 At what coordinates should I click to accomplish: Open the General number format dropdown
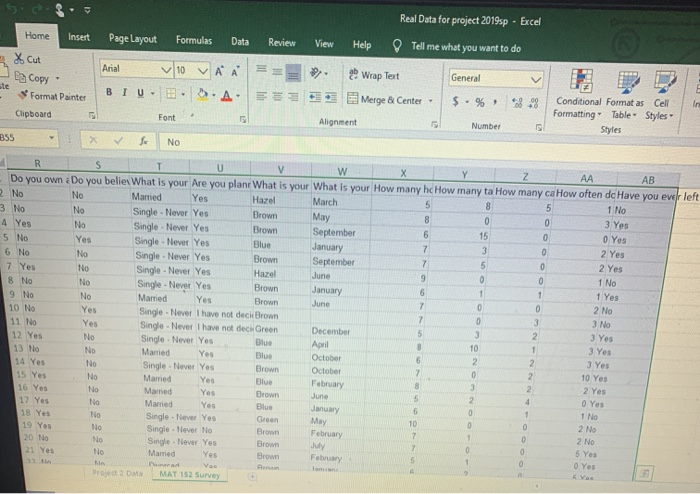pos(536,80)
